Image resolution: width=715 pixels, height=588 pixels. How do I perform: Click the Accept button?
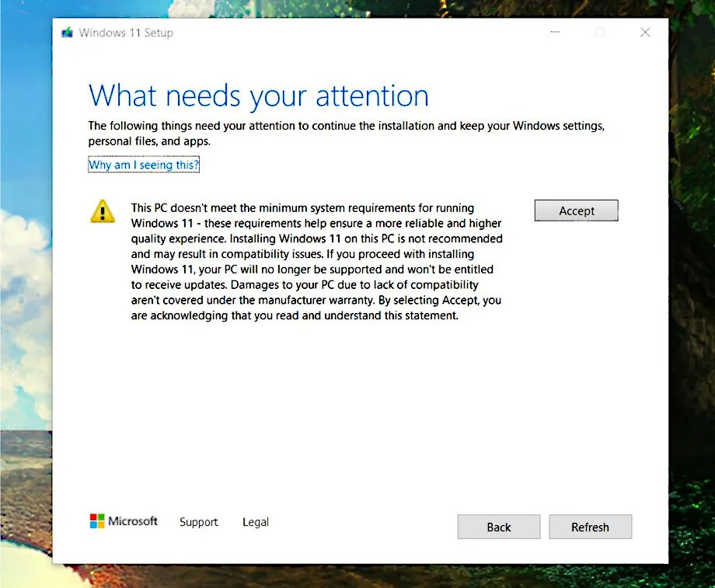577,210
